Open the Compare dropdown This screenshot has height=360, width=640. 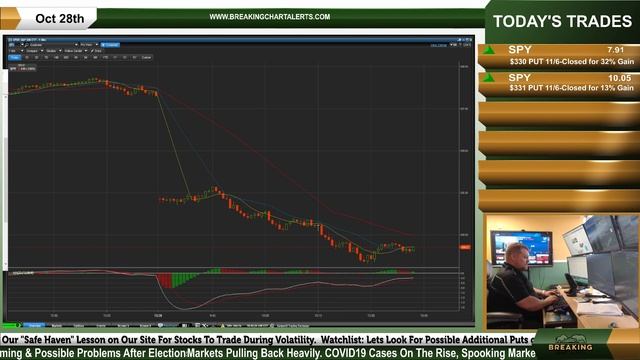click(34, 51)
